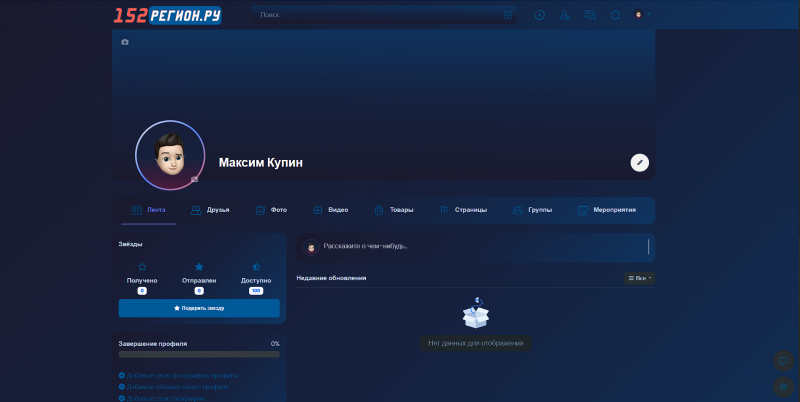Open friend requests icon in header
800x402 pixels.
[x=564, y=15]
